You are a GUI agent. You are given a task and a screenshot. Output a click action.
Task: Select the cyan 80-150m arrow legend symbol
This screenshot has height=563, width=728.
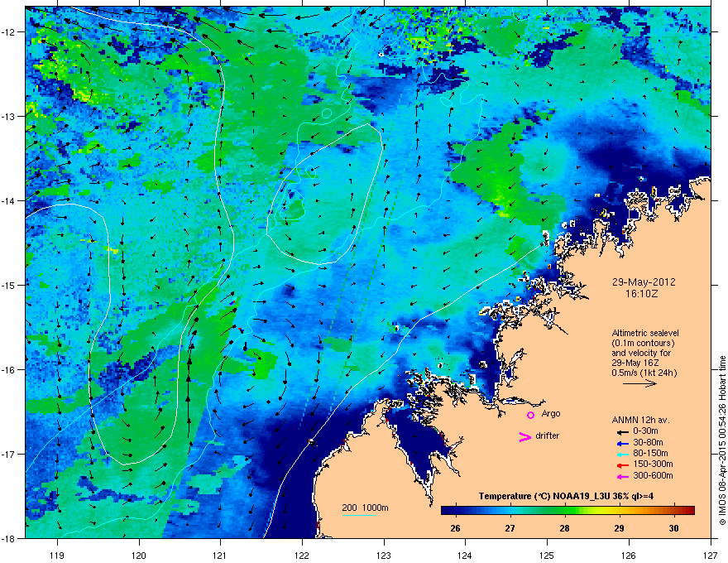point(623,454)
